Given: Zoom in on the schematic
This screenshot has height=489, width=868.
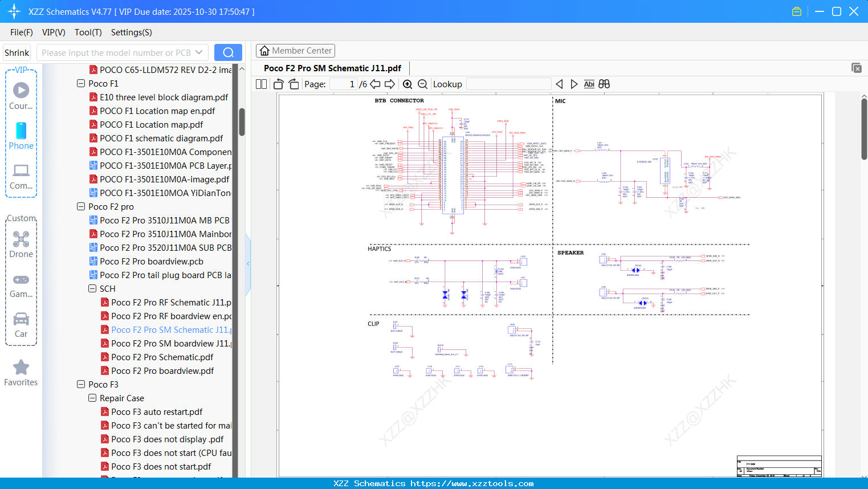Looking at the screenshot, I should coord(407,84).
